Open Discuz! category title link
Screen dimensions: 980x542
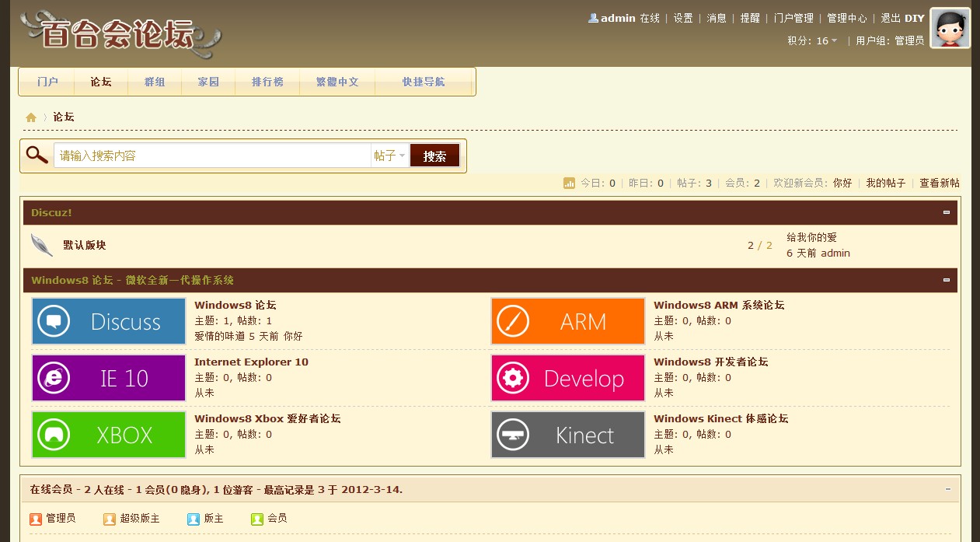(51, 212)
